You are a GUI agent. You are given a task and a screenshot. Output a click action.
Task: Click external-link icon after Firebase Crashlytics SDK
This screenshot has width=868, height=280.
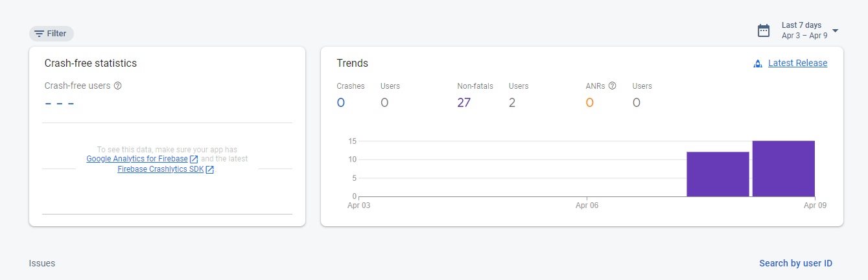pyautogui.click(x=209, y=170)
